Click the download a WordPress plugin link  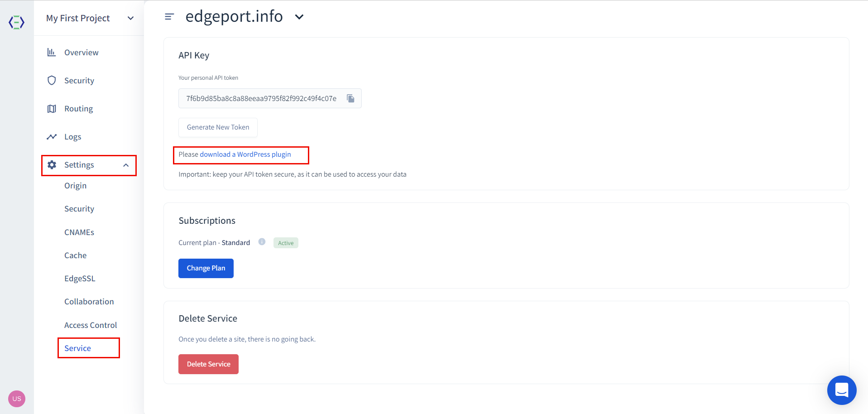click(245, 154)
